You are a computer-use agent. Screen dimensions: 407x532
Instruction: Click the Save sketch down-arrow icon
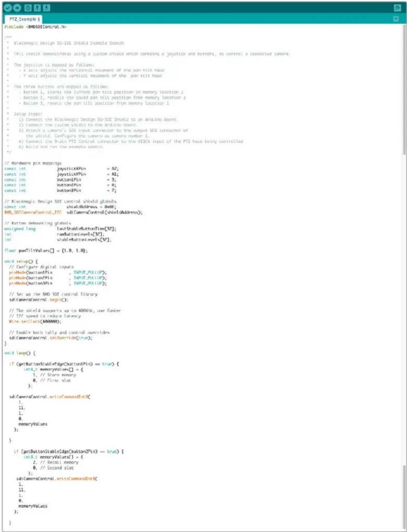coord(46,8)
